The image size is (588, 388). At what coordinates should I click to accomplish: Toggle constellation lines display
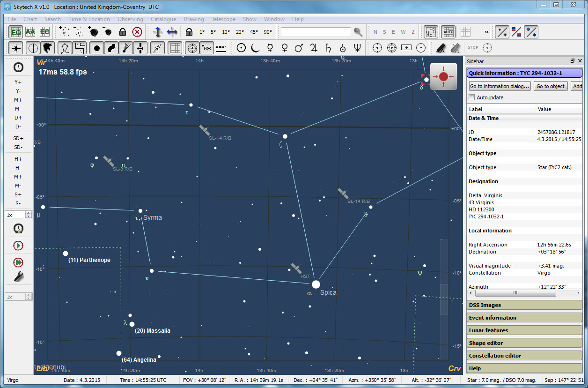coord(65,48)
